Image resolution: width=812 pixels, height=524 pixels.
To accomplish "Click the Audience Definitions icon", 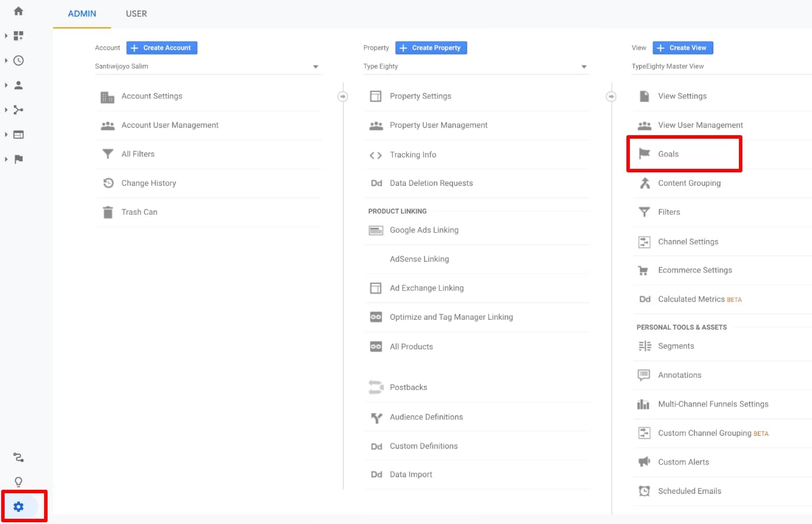I will (376, 417).
